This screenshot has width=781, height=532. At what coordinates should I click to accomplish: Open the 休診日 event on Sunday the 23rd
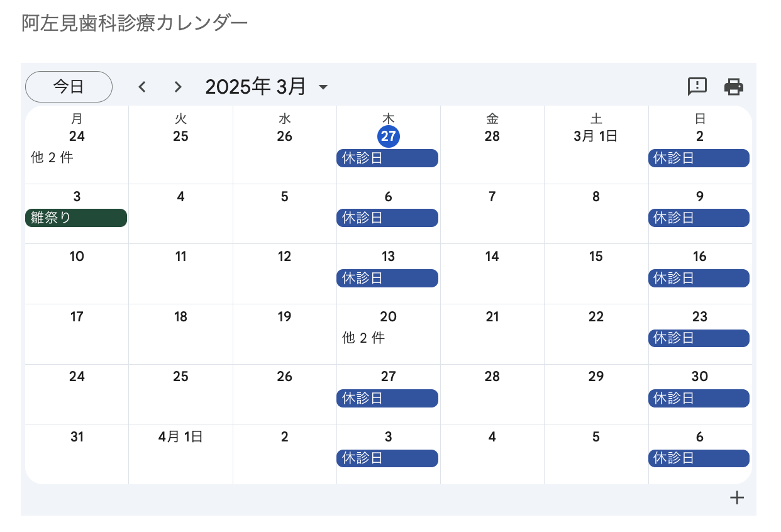[699, 338]
